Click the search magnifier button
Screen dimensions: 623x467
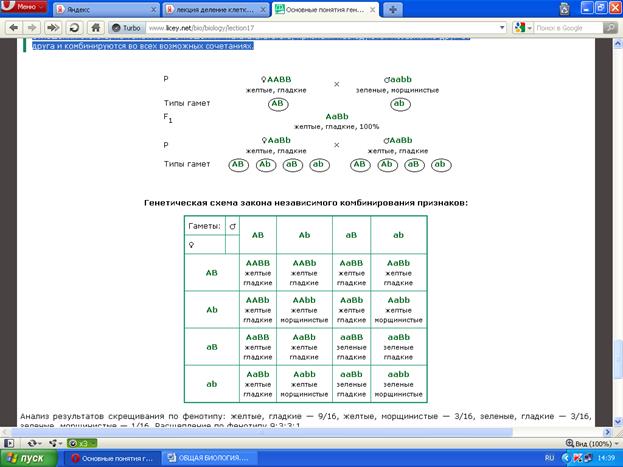click(x=610, y=28)
